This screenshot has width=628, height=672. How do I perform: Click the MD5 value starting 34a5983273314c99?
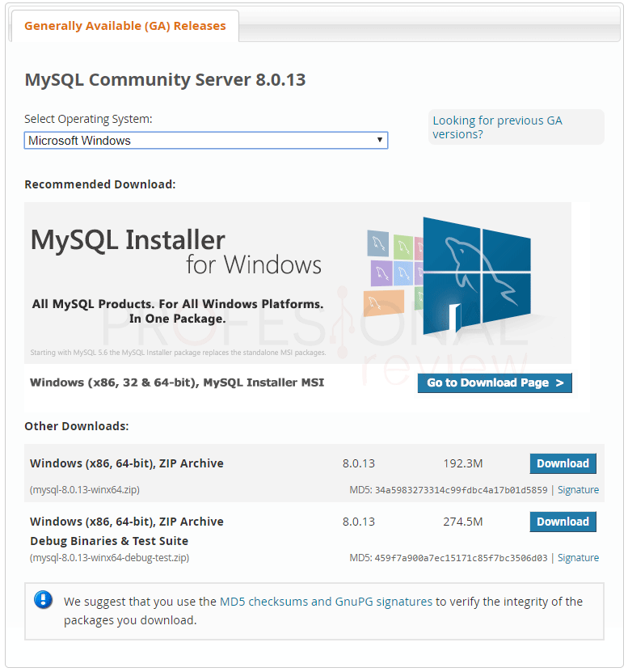(461, 490)
